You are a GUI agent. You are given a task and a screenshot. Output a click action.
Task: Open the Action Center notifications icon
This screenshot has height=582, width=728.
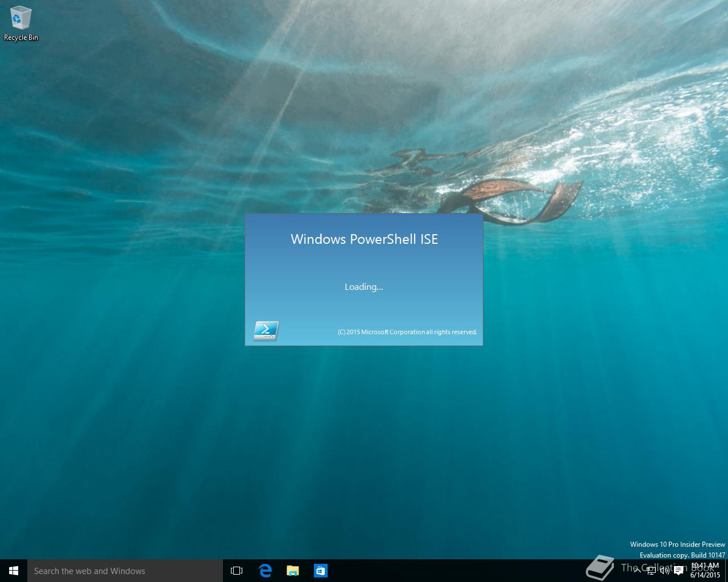click(679, 571)
